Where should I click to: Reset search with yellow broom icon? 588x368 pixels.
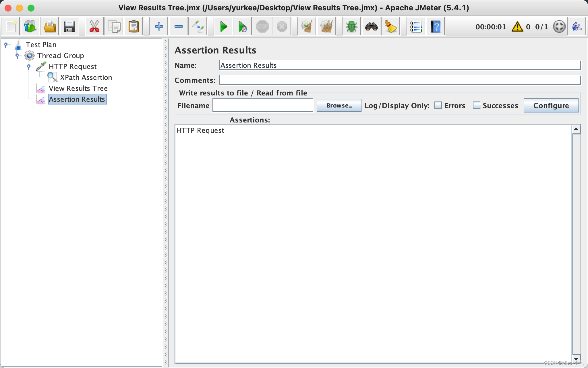(391, 26)
